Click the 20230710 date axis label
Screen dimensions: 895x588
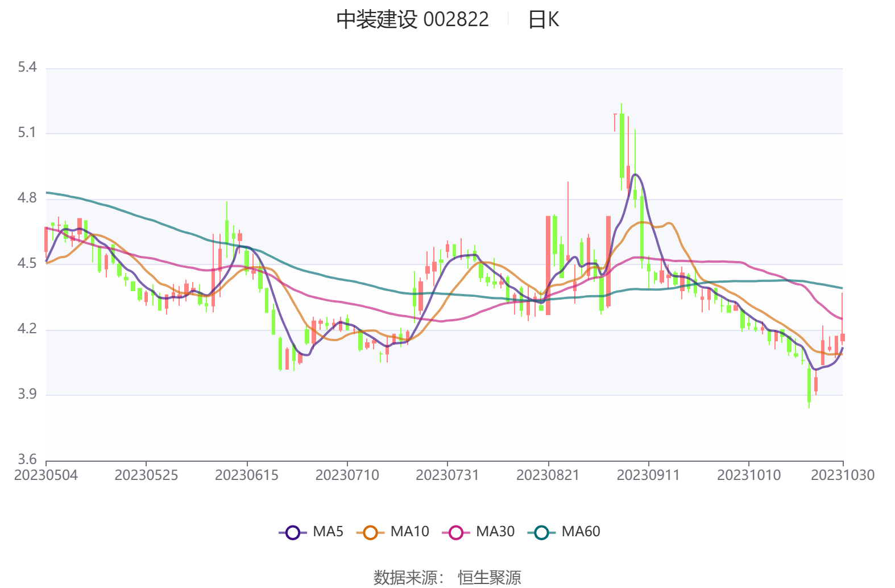[347, 475]
